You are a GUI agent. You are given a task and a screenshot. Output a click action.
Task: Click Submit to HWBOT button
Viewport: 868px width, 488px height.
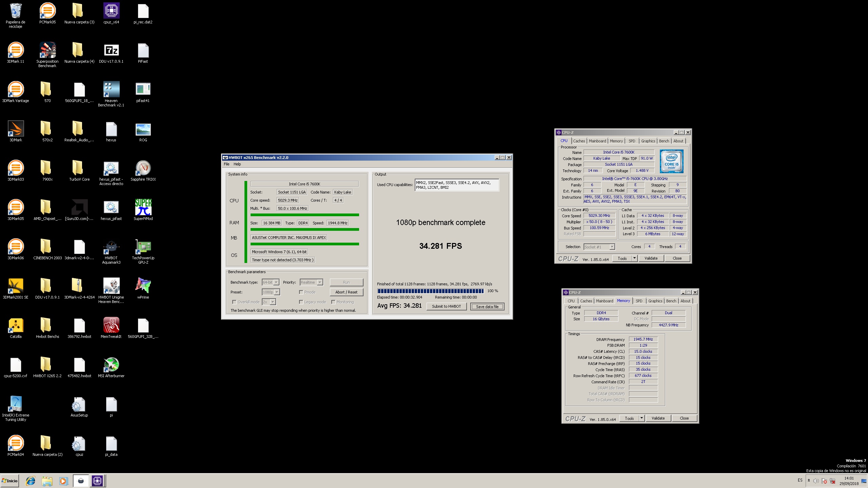tap(446, 306)
